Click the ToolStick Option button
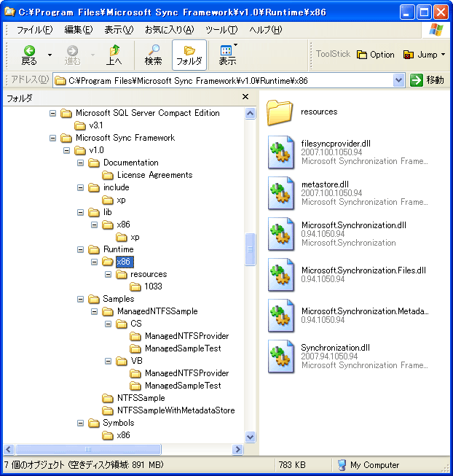 (x=376, y=55)
